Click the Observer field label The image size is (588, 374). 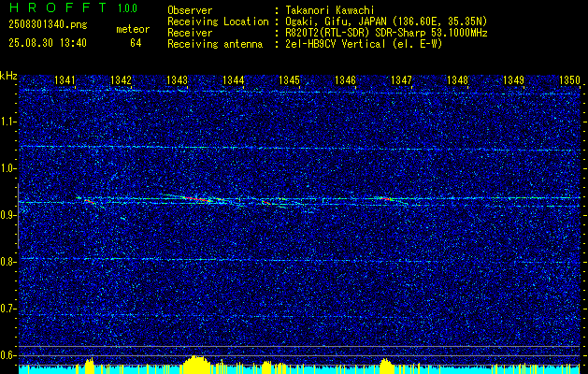(x=190, y=10)
